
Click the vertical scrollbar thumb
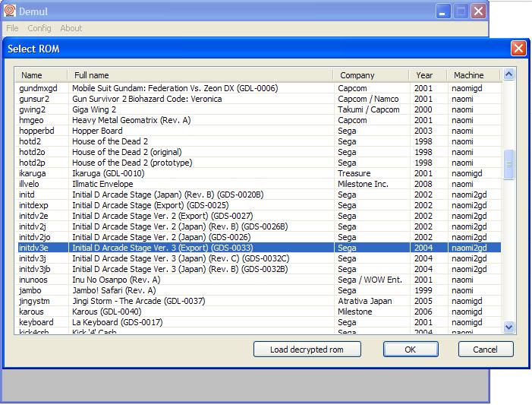pos(508,164)
